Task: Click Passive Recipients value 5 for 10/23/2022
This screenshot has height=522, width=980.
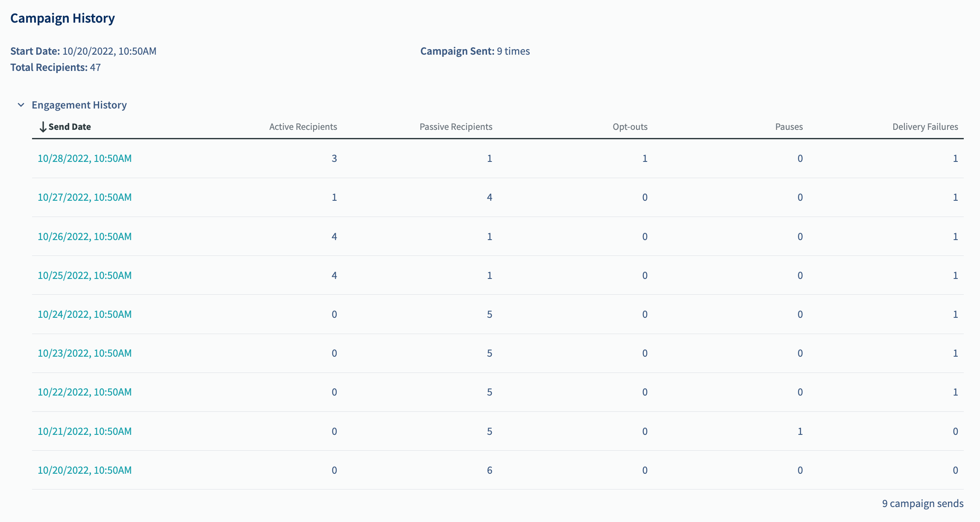Action: coord(490,353)
